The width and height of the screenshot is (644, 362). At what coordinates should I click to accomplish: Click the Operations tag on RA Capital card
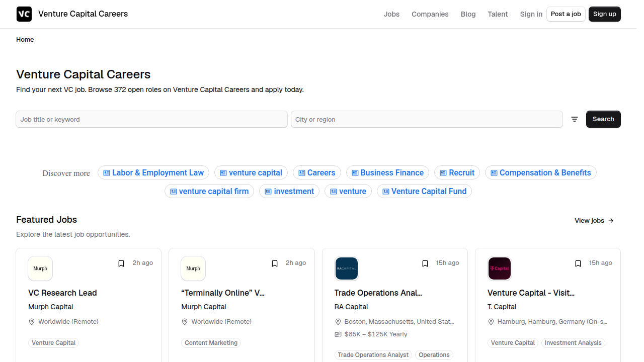click(434, 355)
